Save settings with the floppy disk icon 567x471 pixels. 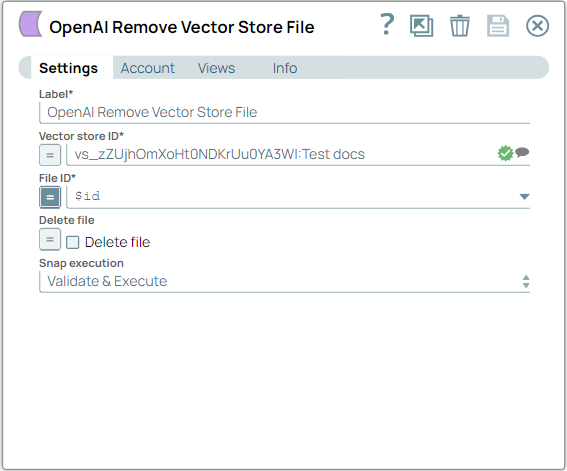point(498,26)
